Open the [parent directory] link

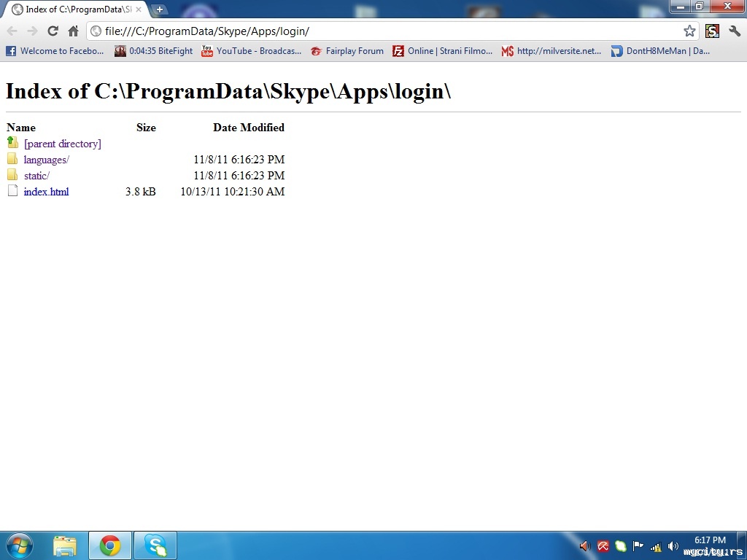63,144
